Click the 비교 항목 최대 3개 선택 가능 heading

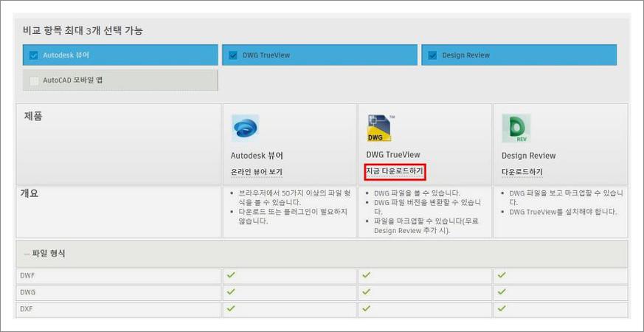point(83,31)
